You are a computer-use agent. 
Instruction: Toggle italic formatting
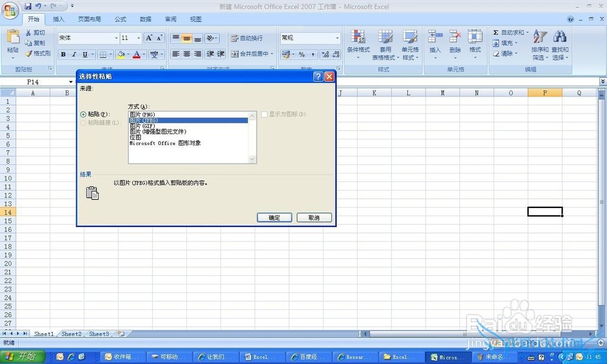tap(73, 55)
